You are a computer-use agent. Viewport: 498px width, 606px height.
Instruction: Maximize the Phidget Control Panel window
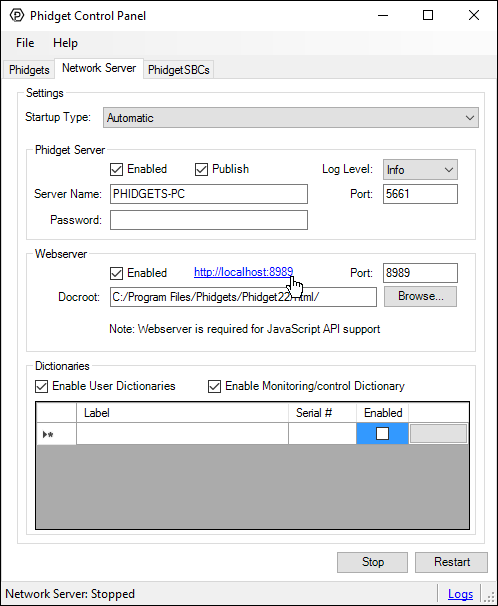(428, 15)
